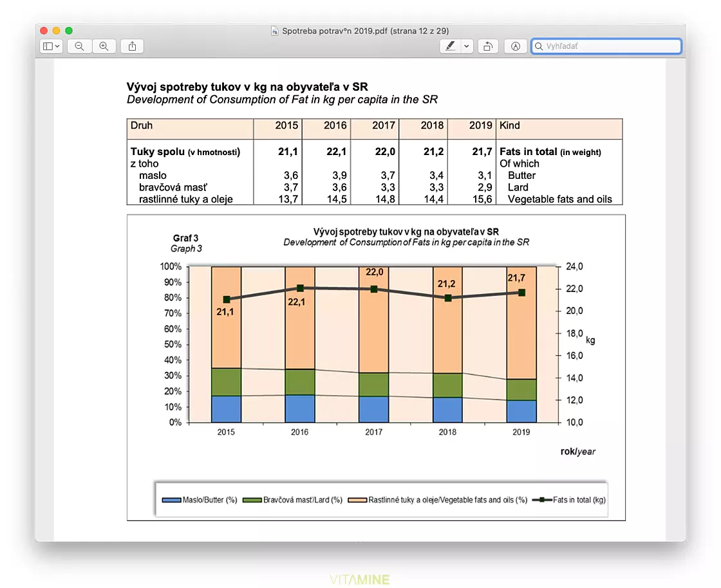Click the rok/year axis title

(x=577, y=452)
